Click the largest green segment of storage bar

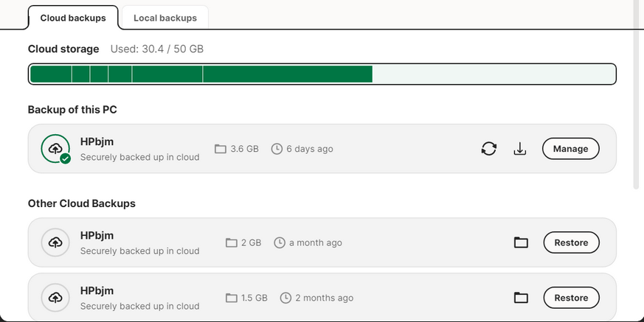tap(288, 74)
